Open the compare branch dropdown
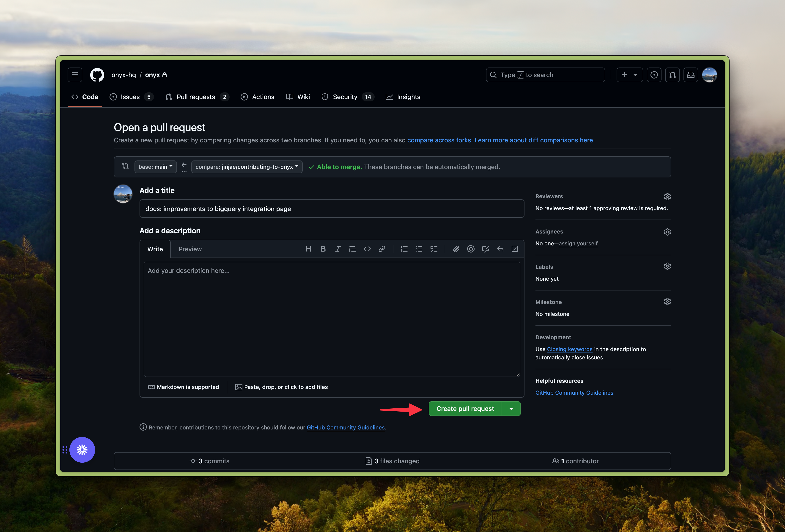 247,167
